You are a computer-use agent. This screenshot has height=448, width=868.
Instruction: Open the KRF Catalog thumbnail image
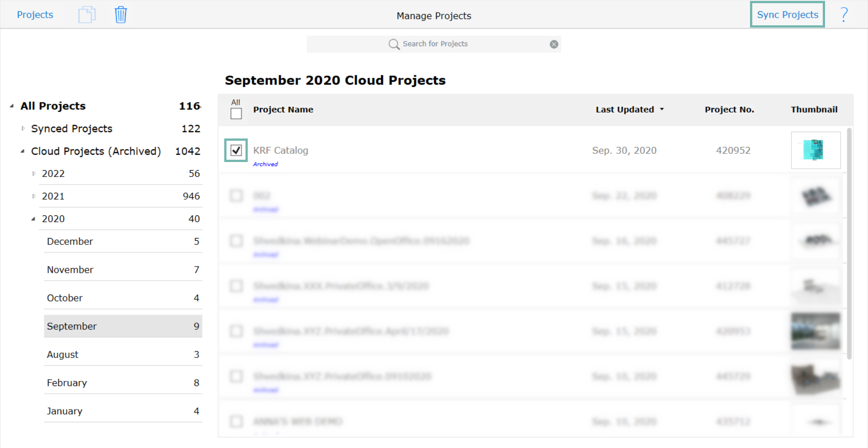coord(816,150)
